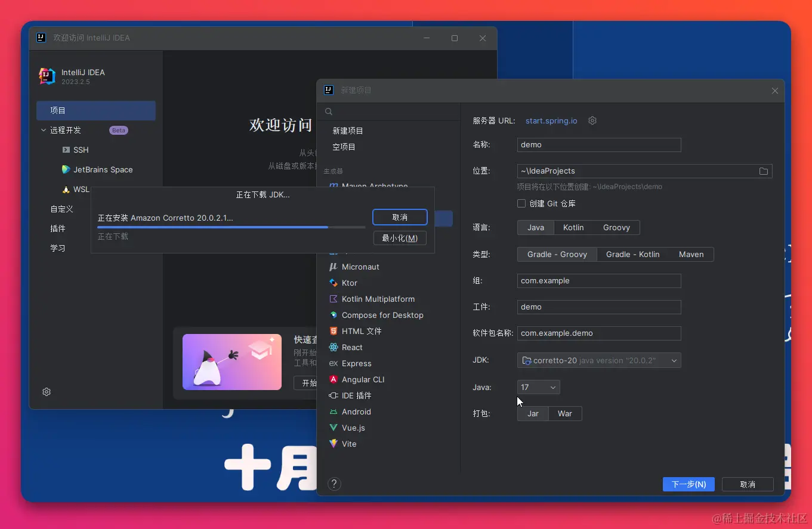The width and height of the screenshot is (812, 529).
Task: Click the Micronaut generator icon
Action: tap(334, 267)
